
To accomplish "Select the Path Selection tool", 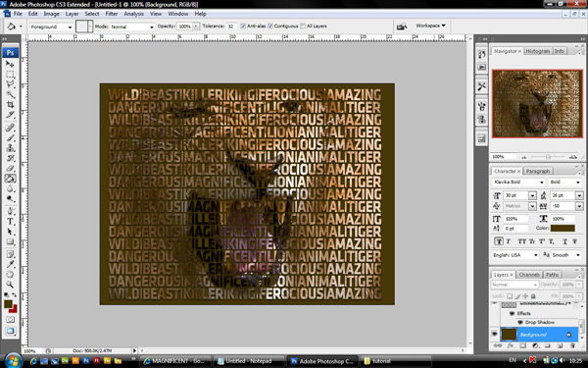I will 10,232.
